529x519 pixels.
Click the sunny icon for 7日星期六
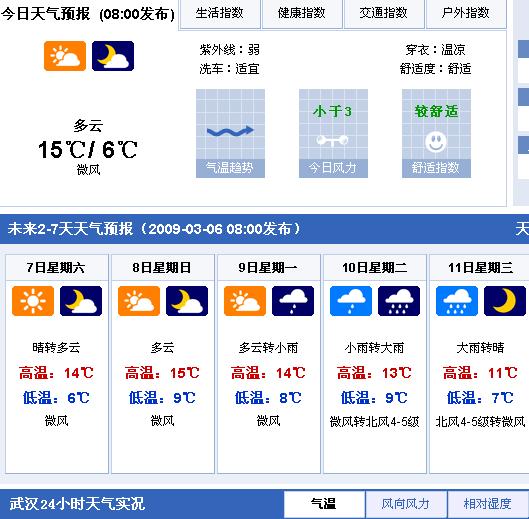[x=33, y=301]
